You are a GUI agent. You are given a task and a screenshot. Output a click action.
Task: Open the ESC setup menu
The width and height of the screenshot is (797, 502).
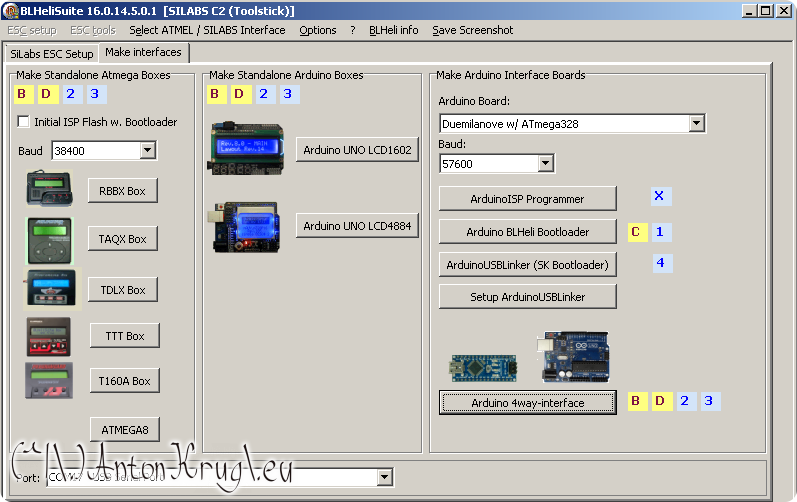(x=32, y=30)
